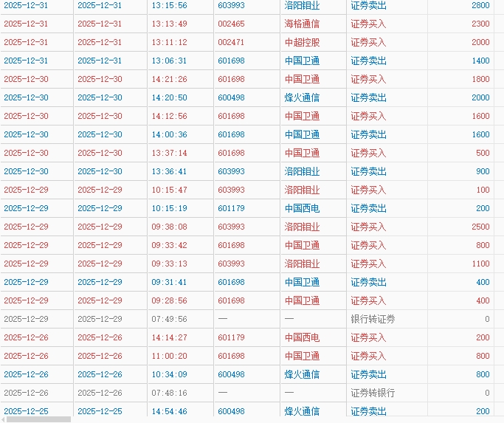This screenshot has width=504, height=423.
Task: Select the time cell 09:33:42
Action: (x=170, y=245)
